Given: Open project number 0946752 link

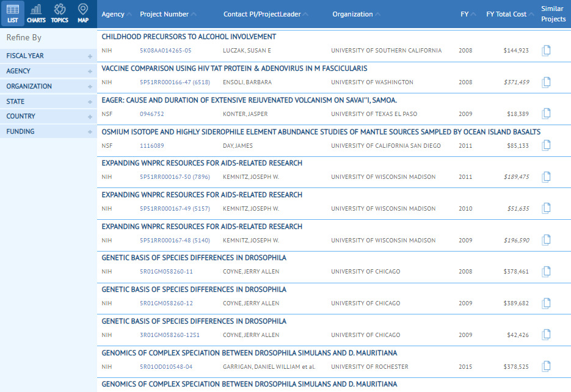Looking at the screenshot, I should [152, 114].
